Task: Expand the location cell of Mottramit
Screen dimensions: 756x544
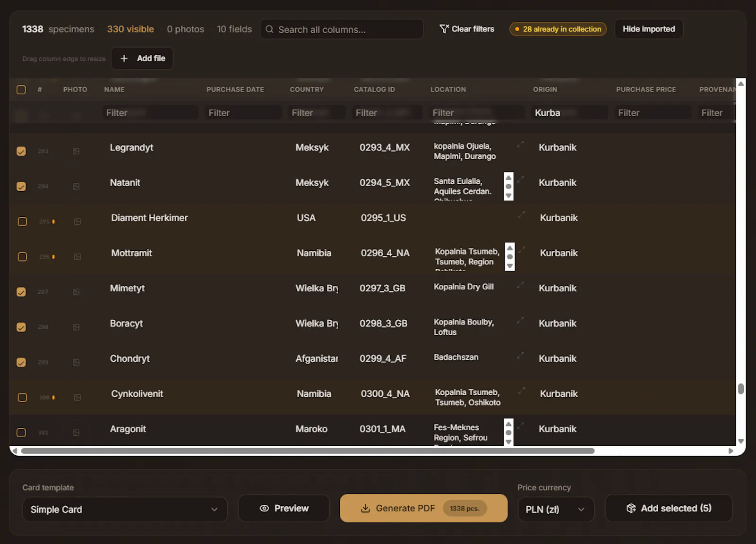Action: [522, 250]
